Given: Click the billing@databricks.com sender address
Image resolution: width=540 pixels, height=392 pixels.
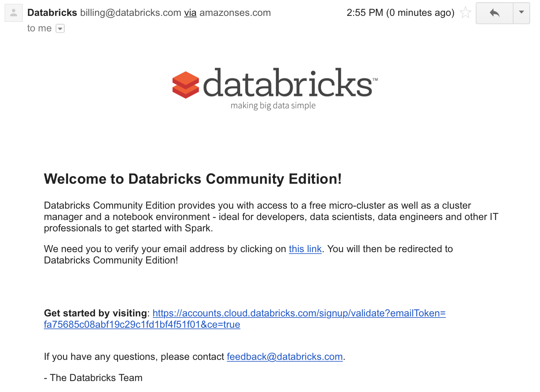Looking at the screenshot, I should coord(131,12).
